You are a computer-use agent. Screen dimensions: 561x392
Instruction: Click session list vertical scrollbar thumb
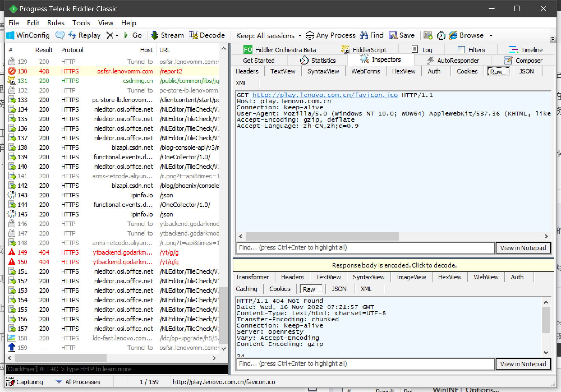pyautogui.click(x=223, y=315)
